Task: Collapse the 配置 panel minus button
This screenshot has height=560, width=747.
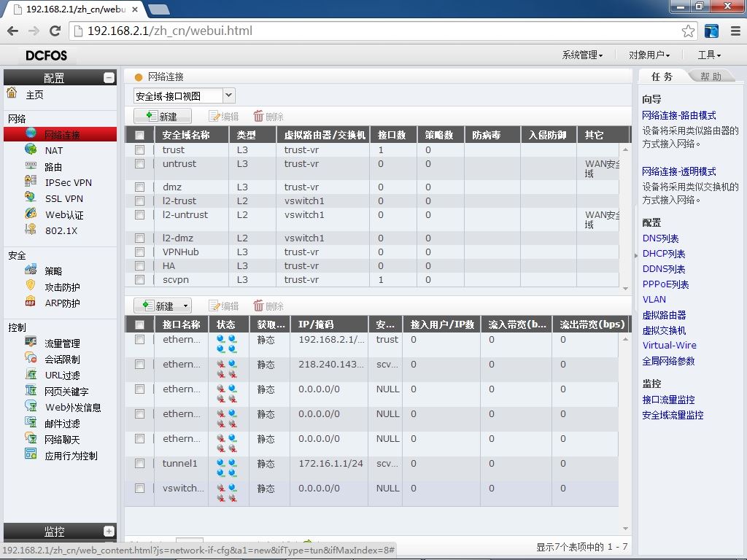Action: 109,77
